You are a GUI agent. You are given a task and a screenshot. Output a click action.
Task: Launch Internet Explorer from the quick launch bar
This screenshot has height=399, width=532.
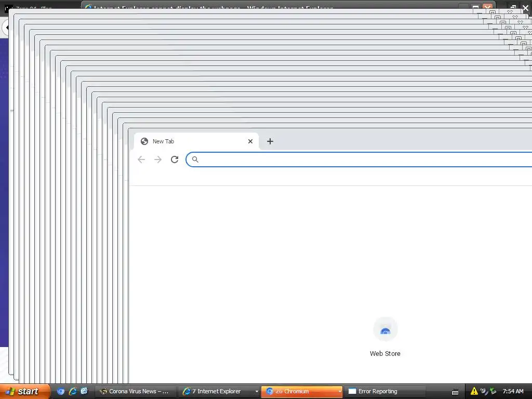[73, 391]
